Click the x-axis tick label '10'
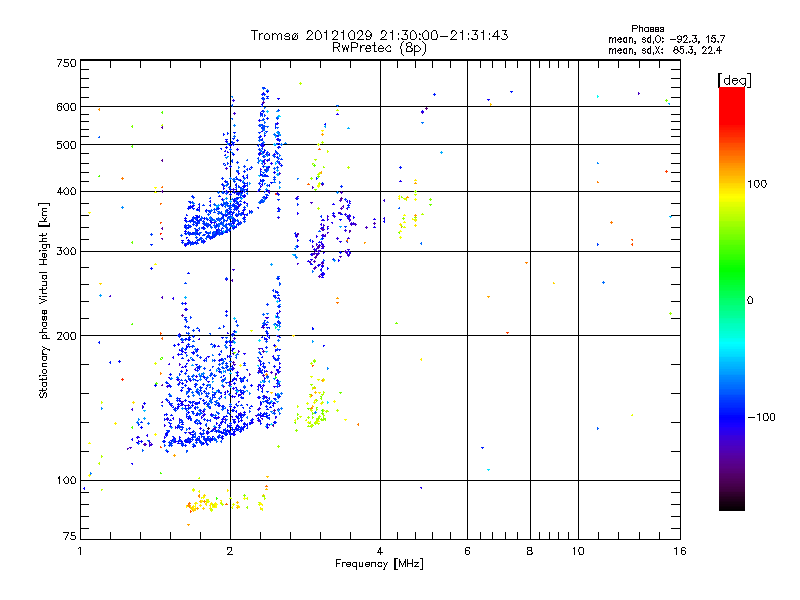 578,551
